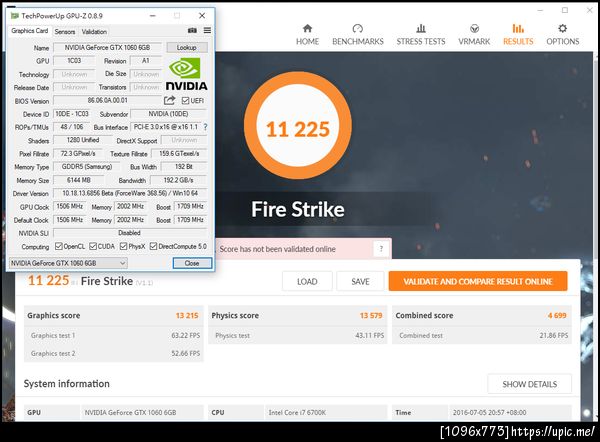Open Benchmarks via gauge icon
Viewport: 600px width, 442px height.
click(x=357, y=29)
